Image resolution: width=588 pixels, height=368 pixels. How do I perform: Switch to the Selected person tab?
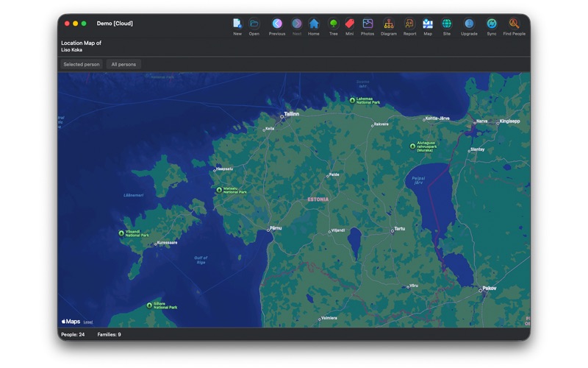[82, 64]
